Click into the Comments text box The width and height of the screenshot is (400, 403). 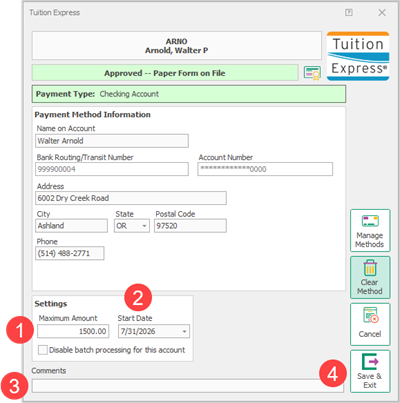click(x=188, y=386)
